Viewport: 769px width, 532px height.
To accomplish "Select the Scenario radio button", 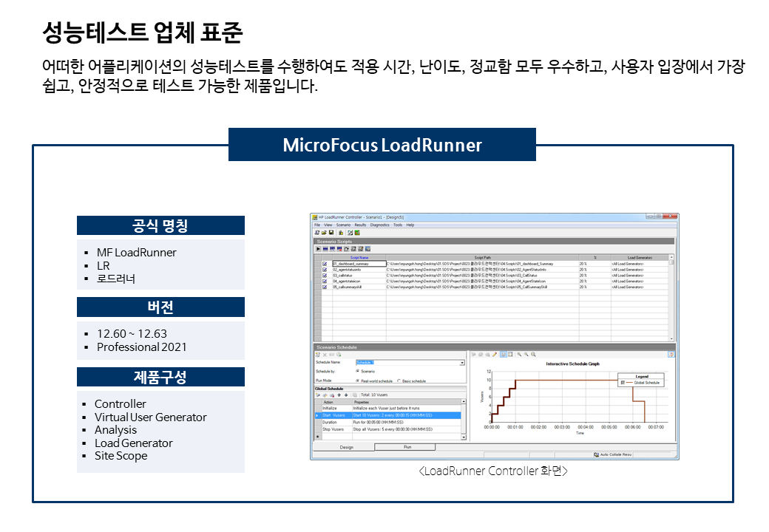I will pos(357,372).
